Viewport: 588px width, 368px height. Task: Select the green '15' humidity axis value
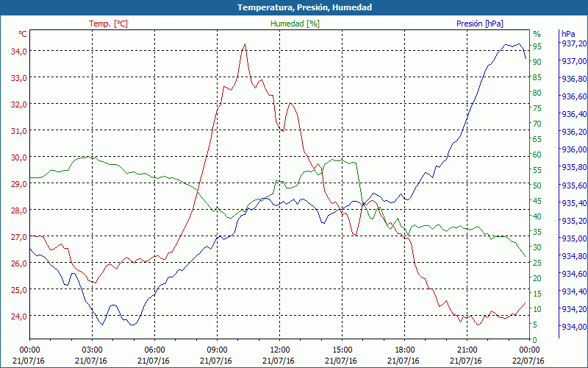click(537, 294)
